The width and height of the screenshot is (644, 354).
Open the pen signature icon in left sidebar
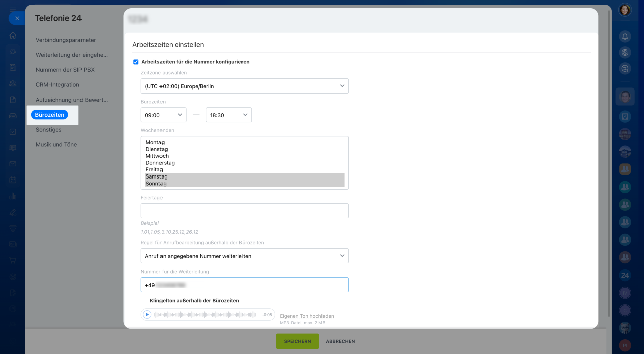coord(13,212)
